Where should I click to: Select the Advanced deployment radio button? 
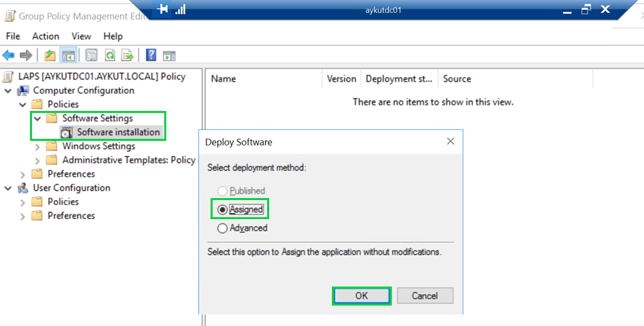222,229
